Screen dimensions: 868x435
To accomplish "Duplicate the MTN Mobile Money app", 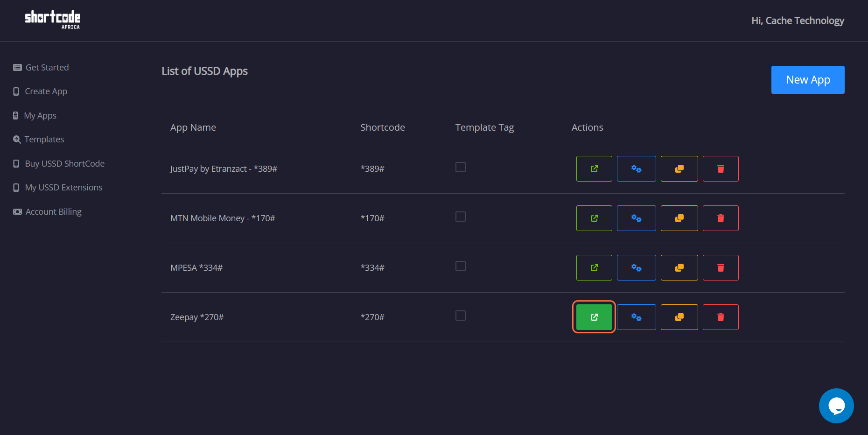I will tap(679, 218).
